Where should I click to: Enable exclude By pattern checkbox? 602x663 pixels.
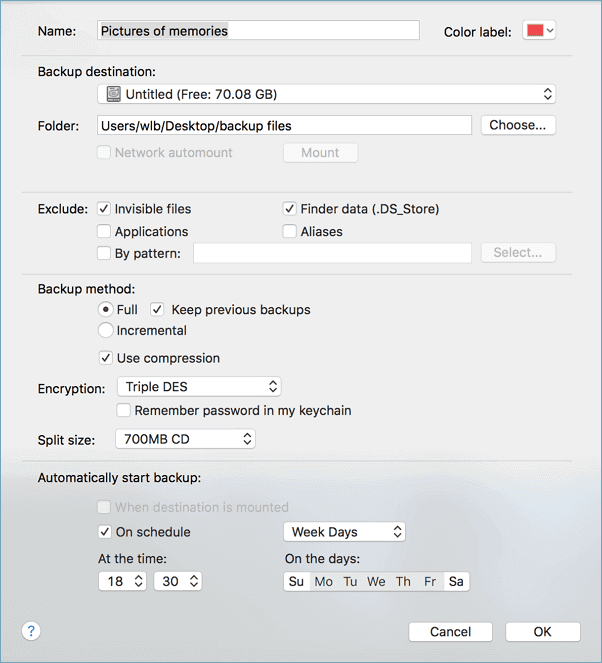pos(105,253)
